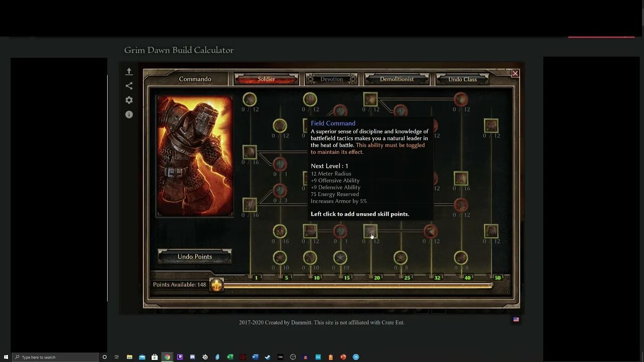
Task: Click the share build icon
Action: pyautogui.click(x=129, y=86)
